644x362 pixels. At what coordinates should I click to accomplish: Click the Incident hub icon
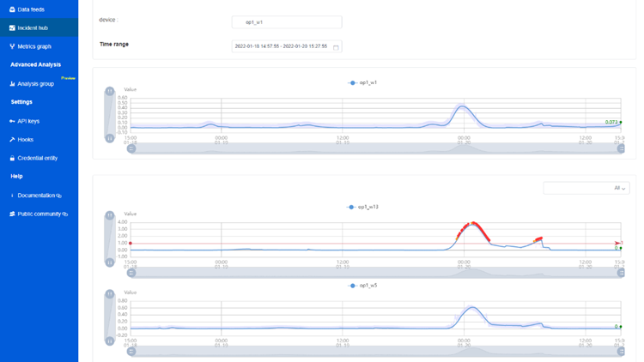12,28
